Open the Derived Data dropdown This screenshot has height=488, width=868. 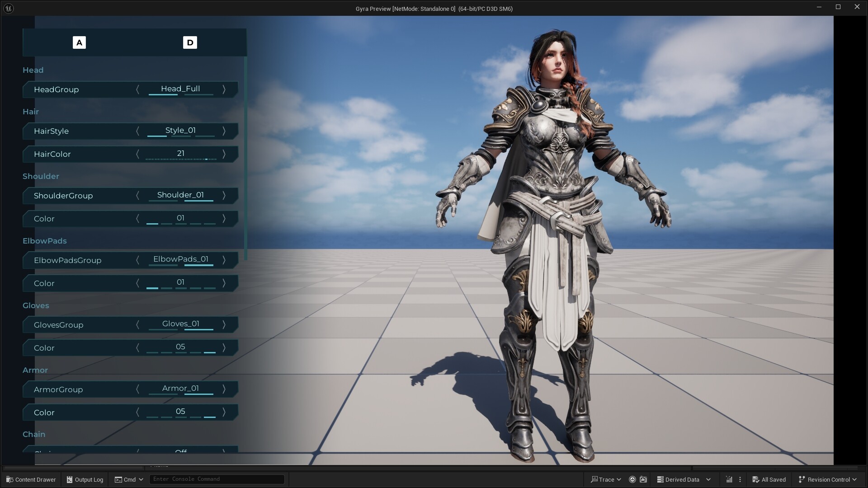[683, 479]
